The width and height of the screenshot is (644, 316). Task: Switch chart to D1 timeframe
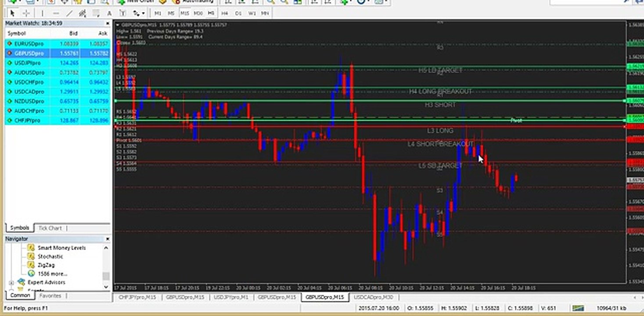tap(238, 13)
